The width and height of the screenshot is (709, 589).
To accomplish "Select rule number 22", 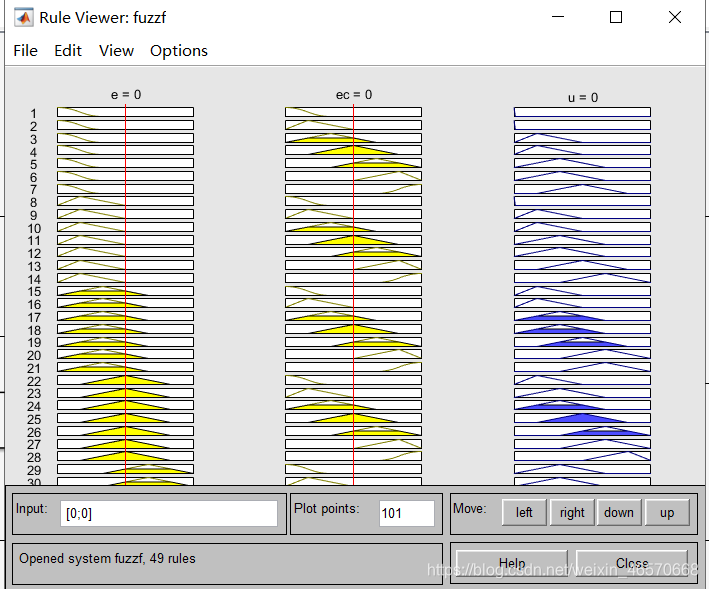I will (34, 382).
